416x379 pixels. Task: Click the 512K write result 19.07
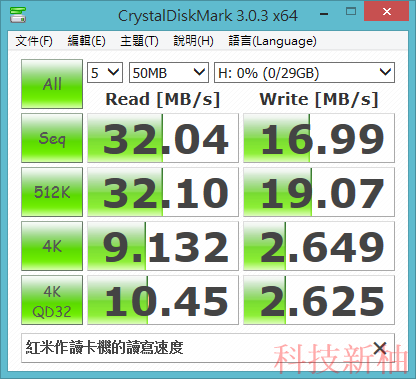point(319,192)
